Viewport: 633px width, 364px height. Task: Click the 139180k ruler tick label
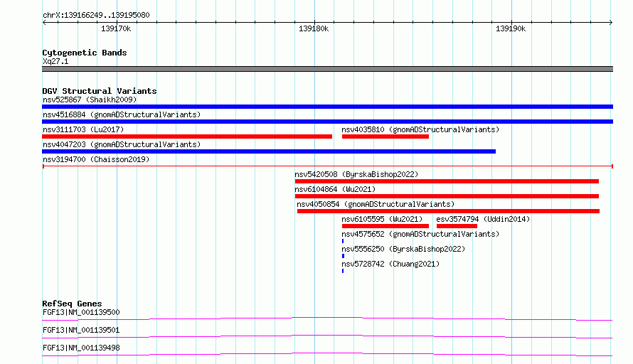(x=314, y=28)
